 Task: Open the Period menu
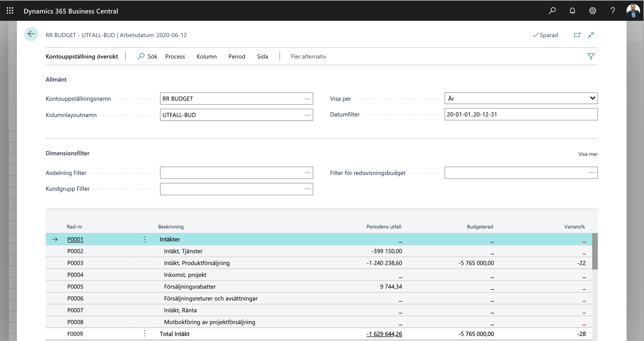tap(237, 56)
